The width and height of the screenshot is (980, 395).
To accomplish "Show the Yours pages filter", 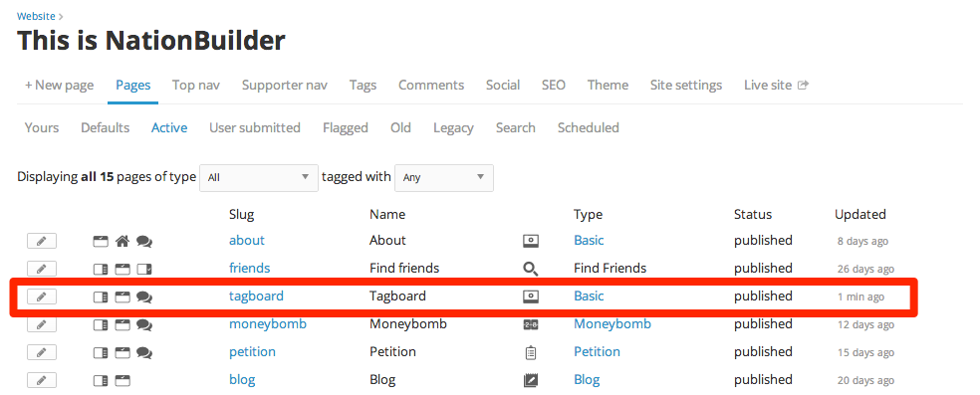I will pyautogui.click(x=42, y=128).
